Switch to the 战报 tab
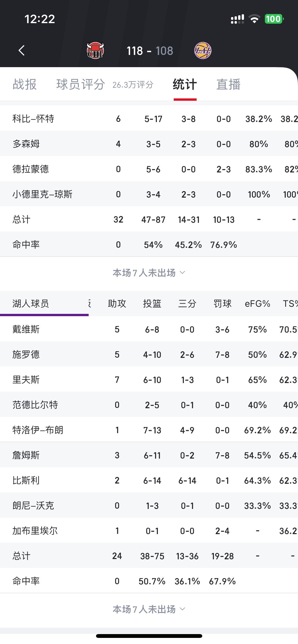The width and height of the screenshot is (298, 644). point(25,84)
